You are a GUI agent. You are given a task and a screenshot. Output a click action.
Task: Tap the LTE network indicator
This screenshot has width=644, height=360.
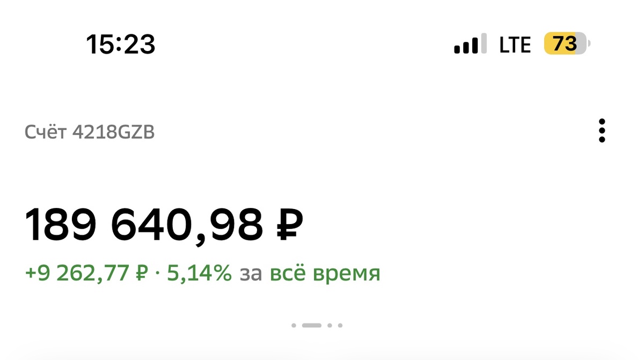514,45
